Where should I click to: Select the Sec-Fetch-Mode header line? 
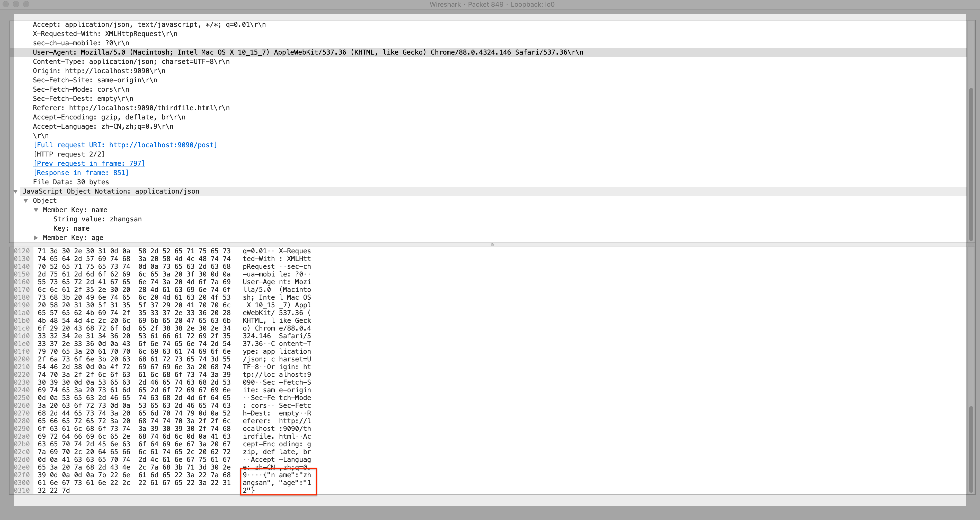pyautogui.click(x=81, y=89)
